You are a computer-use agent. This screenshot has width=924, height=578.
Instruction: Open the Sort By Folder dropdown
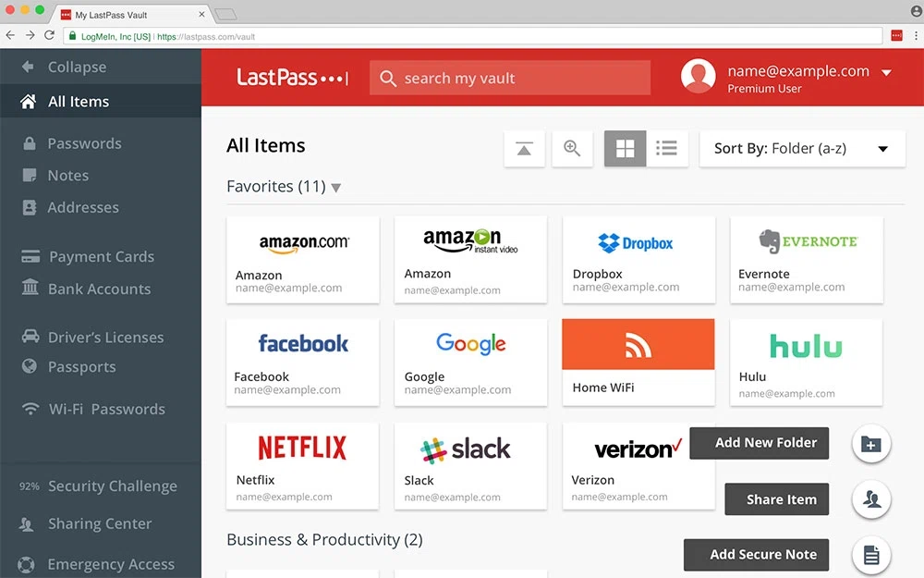pyautogui.click(x=802, y=149)
